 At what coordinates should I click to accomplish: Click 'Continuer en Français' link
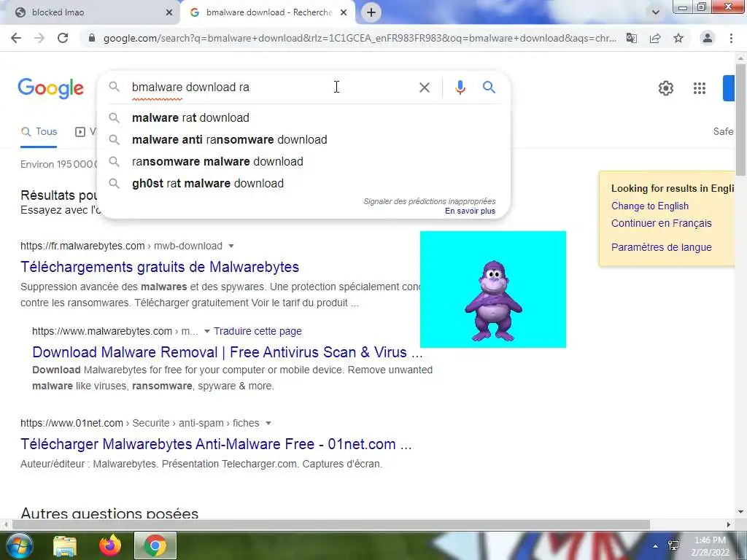pos(661,223)
